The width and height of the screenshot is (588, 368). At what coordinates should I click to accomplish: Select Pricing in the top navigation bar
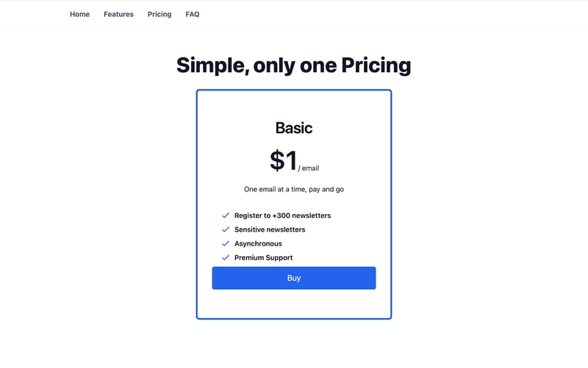point(159,14)
